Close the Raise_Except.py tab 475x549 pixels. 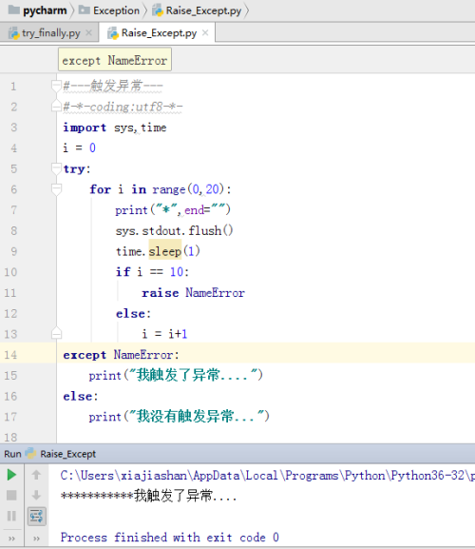coord(205,33)
